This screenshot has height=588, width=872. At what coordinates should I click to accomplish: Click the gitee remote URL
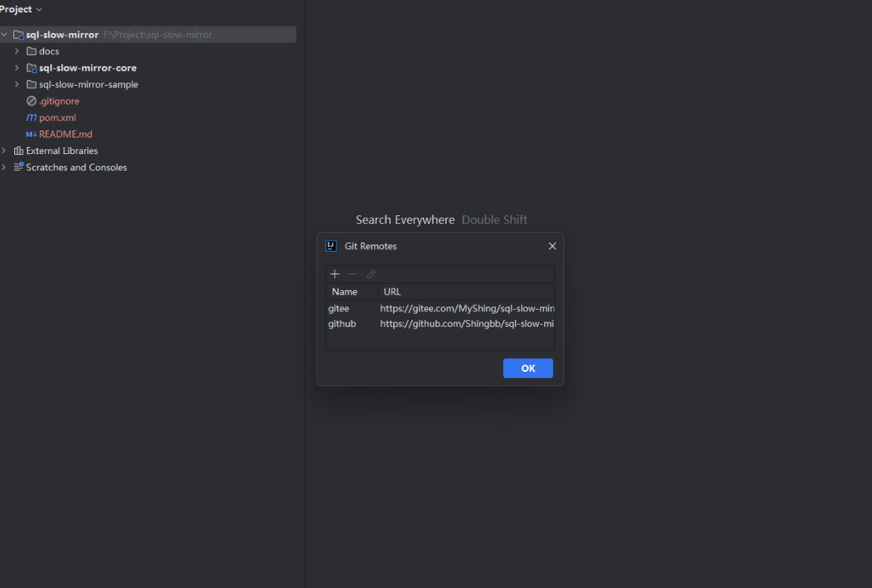click(465, 308)
